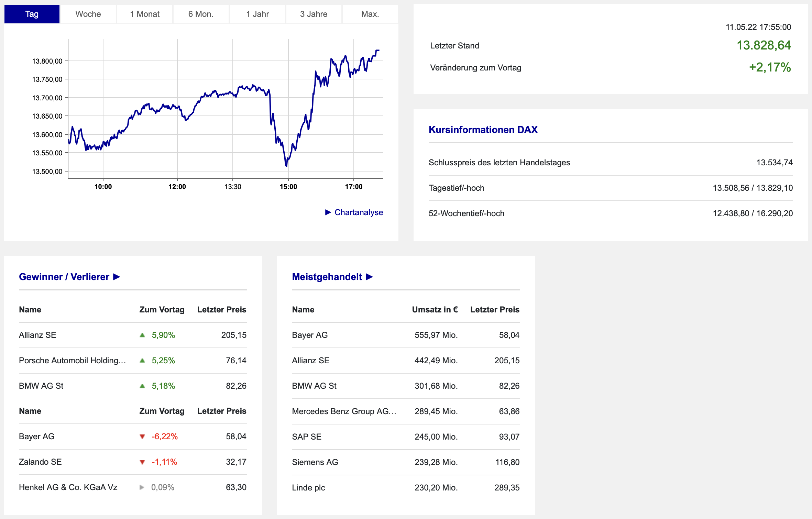Viewport: 812px width, 519px height.
Task: Select Porsche Automobil Holding… in Gewinner list
Action: coord(73,361)
